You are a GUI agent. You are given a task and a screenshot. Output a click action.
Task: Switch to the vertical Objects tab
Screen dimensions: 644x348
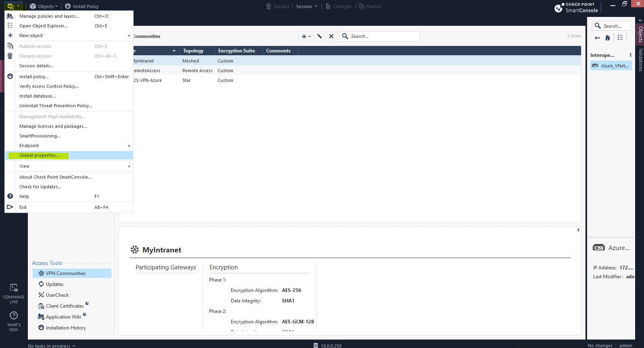(640, 34)
